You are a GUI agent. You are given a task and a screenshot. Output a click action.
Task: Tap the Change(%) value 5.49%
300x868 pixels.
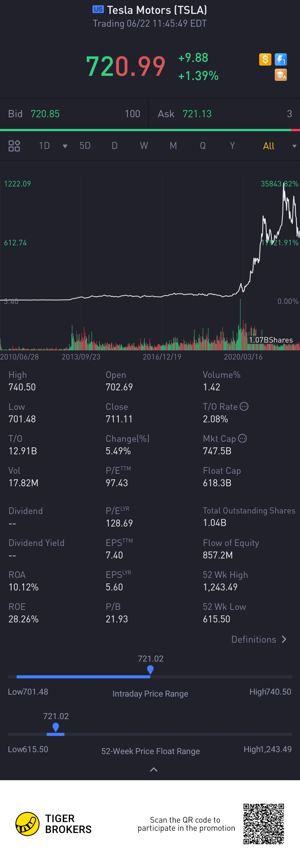point(118,451)
